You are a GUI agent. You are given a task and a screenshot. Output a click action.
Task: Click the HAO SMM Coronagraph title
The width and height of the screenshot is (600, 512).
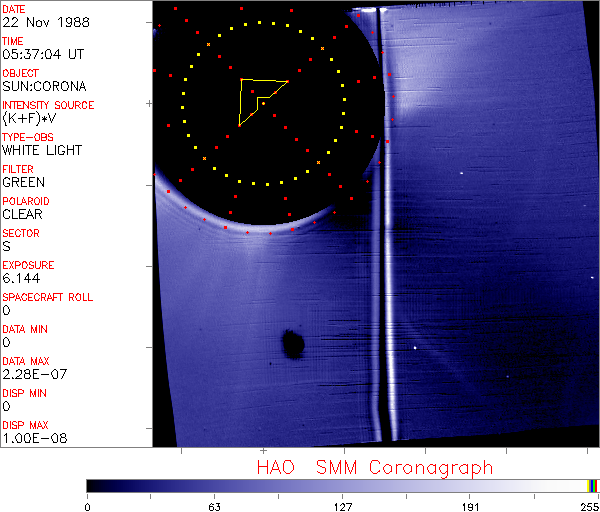tap(374, 468)
